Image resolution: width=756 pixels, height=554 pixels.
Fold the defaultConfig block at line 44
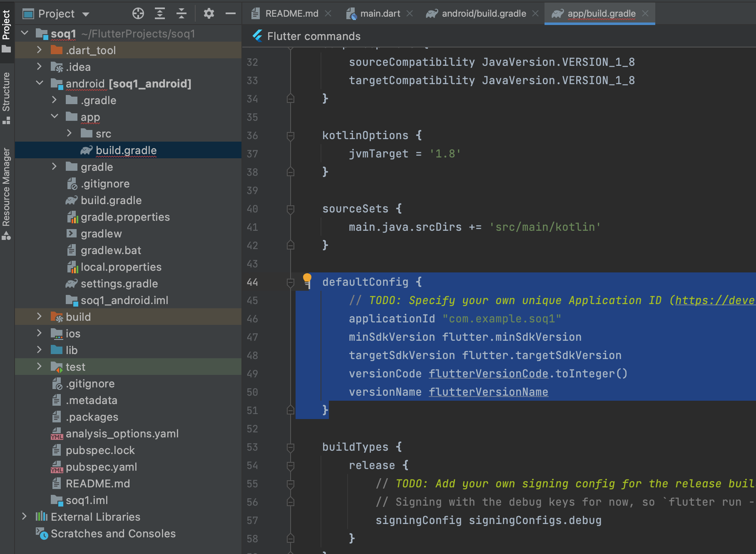291,283
